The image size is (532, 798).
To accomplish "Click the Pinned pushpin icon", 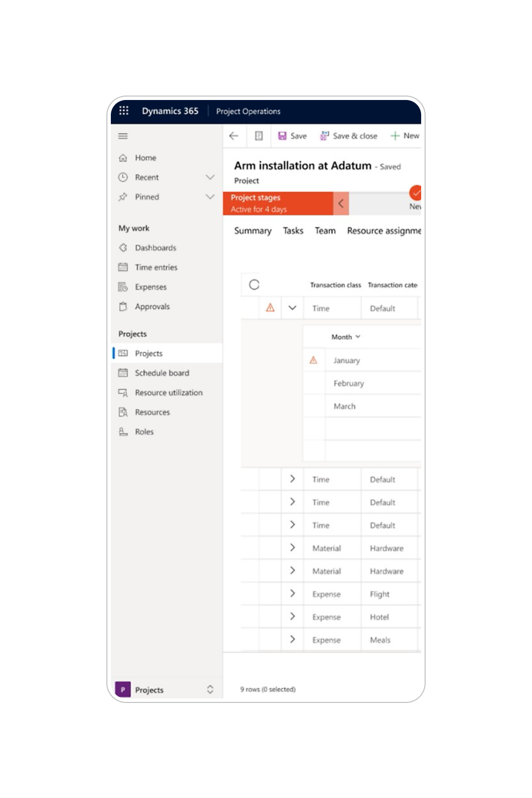I will 123,197.
